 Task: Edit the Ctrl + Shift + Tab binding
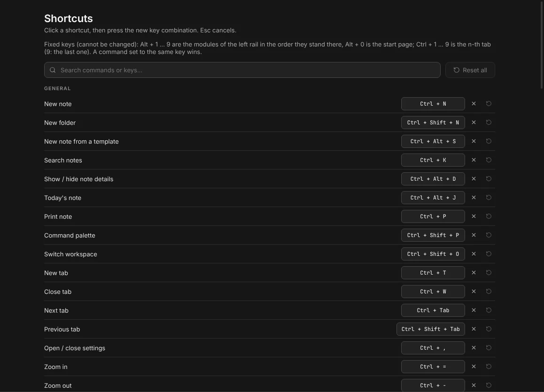[x=431, y=329]
